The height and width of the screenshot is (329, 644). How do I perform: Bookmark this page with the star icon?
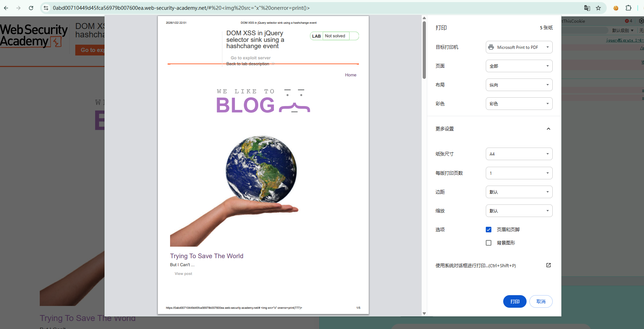pyautogui.click(x=598, y=8)
